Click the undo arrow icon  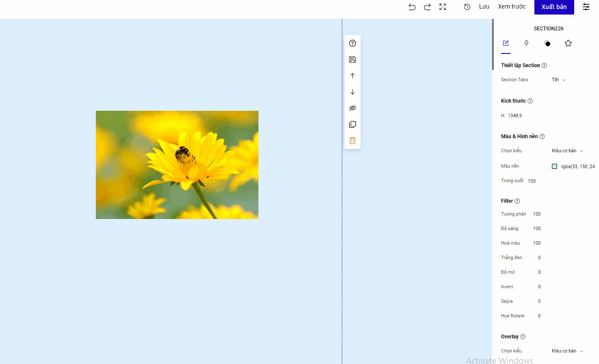(x=412, y=7)
